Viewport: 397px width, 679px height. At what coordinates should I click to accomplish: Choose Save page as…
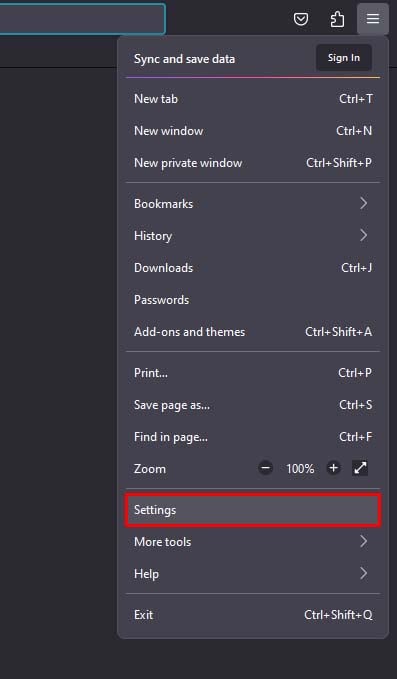point(253,405)
